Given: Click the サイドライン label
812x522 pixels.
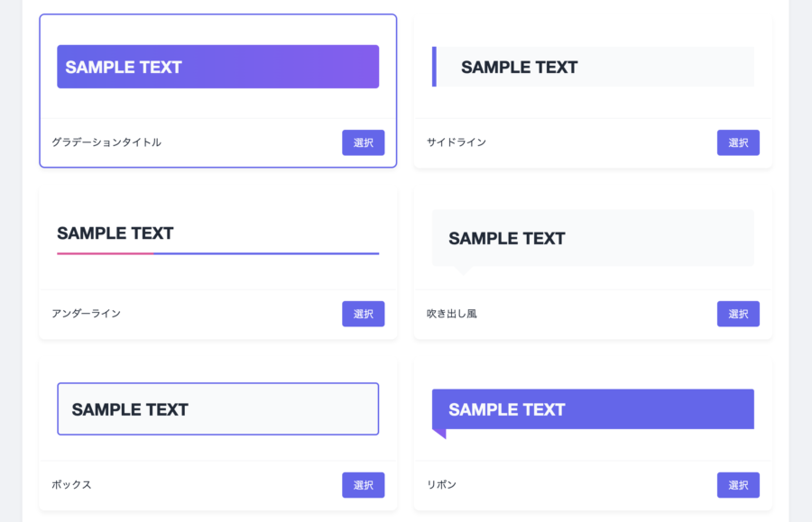Looking at the screenshot, I should (457, 142).
